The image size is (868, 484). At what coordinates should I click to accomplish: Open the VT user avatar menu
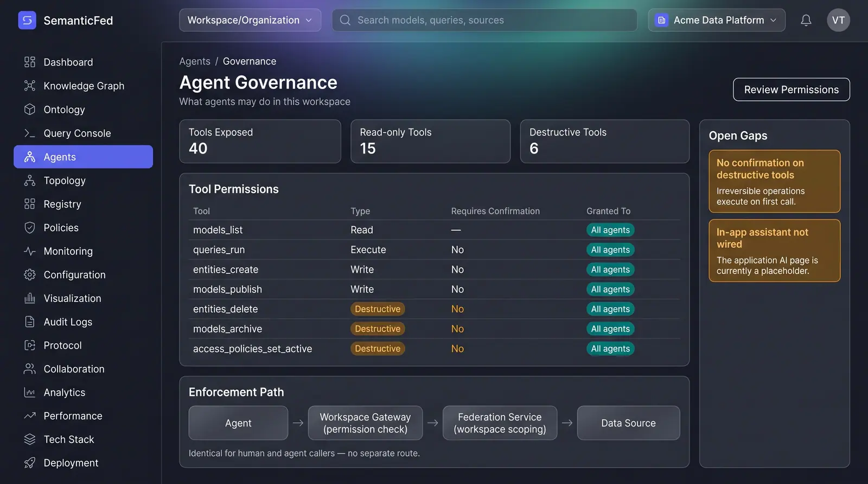coord(838,20)
